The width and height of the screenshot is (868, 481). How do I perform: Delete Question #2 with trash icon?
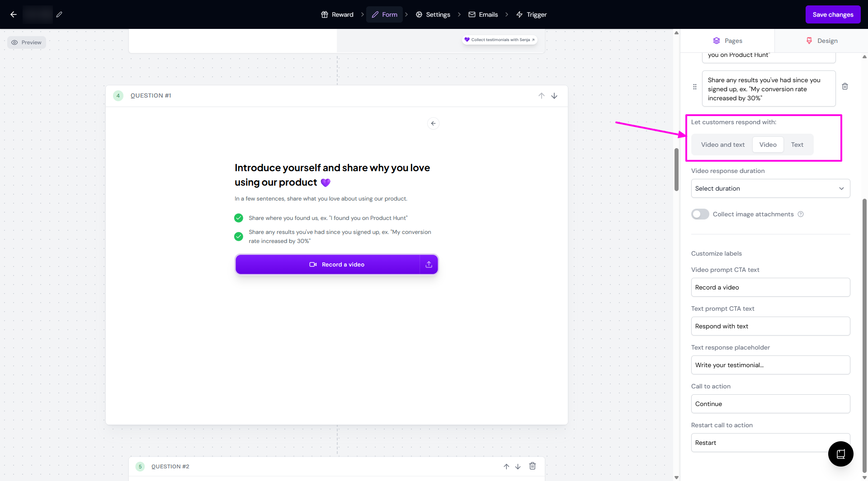coord(533,466)
